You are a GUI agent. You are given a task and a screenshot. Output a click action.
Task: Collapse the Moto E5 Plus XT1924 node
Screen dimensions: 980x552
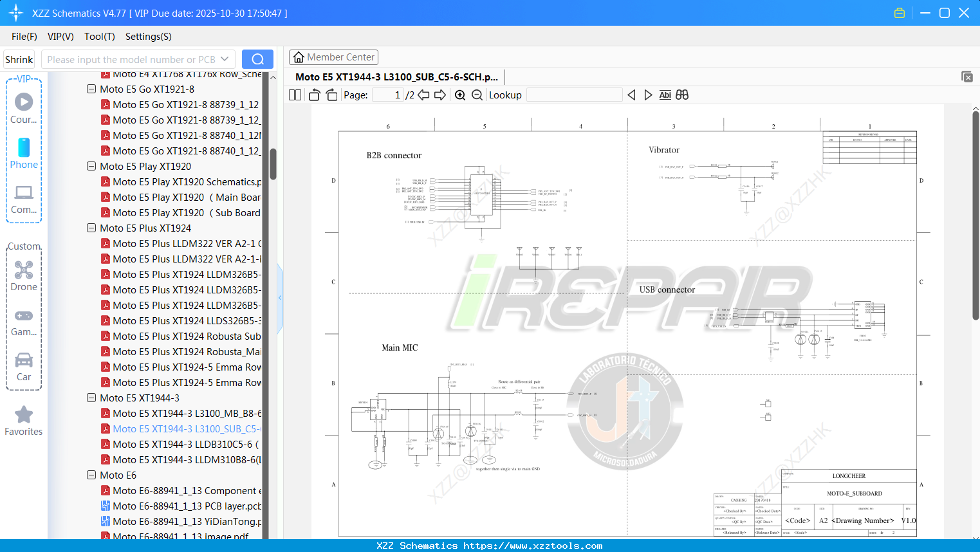(91, 228)
